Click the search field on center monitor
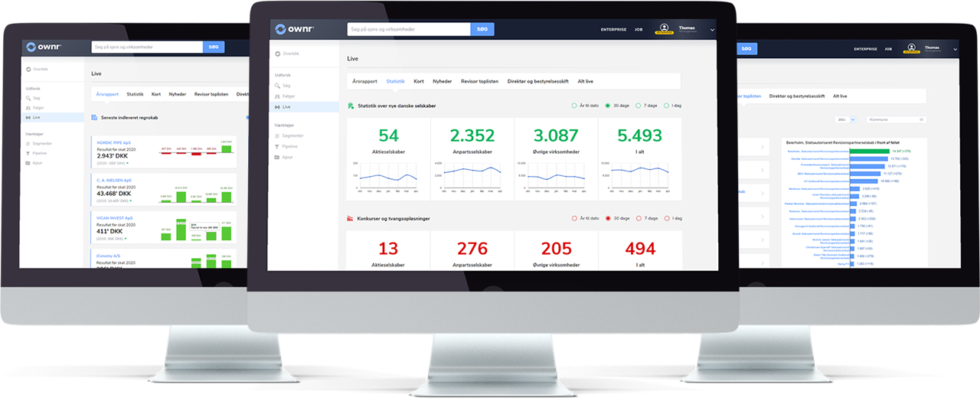This screenshot has width=980, height=401. point(407,29)
